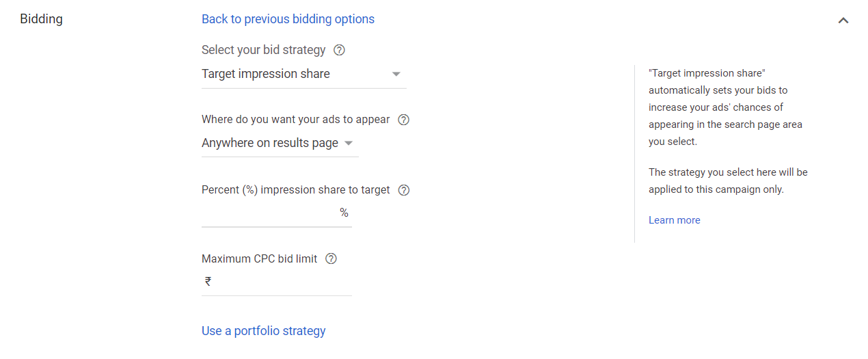Click the arrow of the bid strategy dropdown
Screen dimensions: 868x359
[x=396, y=74]
